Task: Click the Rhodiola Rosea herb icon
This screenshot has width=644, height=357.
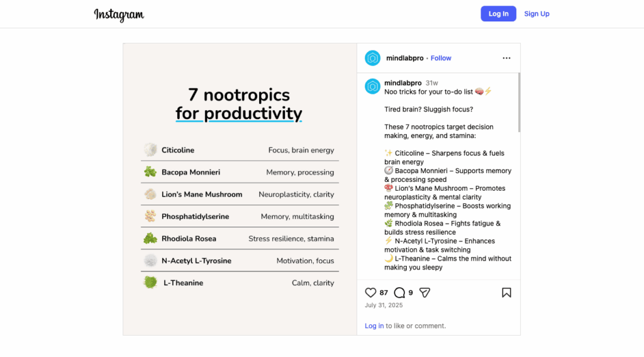Action: coord(150,239)
